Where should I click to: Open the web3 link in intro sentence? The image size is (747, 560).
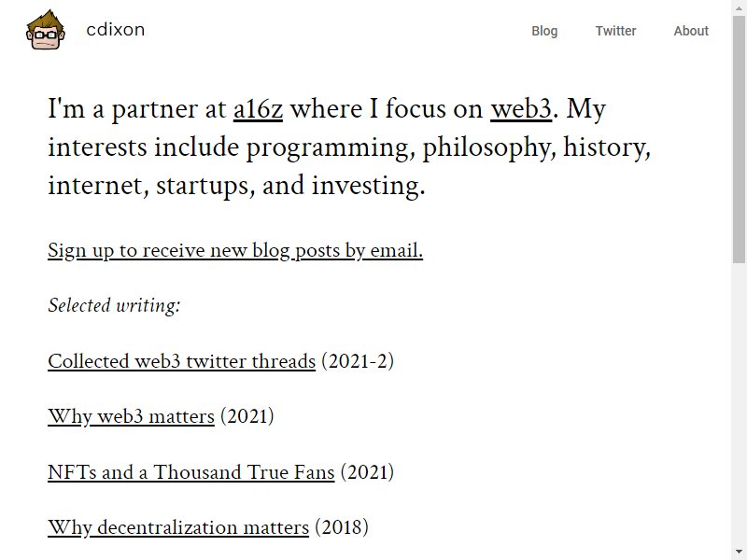pyautogui.click(x=521, y=109)
